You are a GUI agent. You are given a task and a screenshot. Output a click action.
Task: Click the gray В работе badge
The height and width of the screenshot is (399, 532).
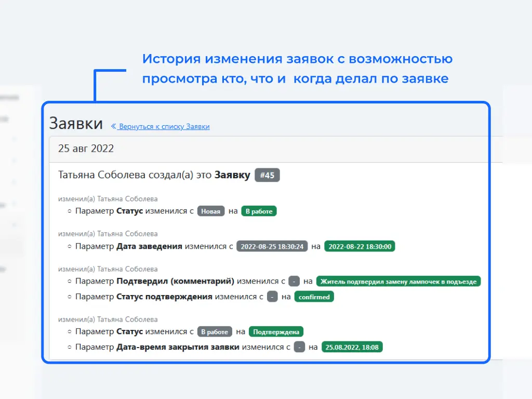(x=215, y=331)
